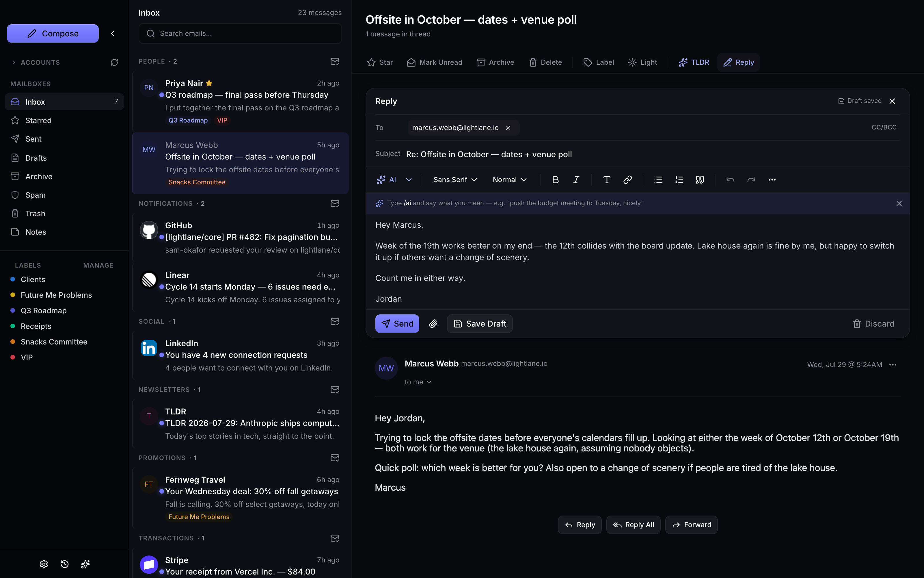The image size is (924, 578).
Task: Toggle the bulleted list
Action: coord(658,180)
